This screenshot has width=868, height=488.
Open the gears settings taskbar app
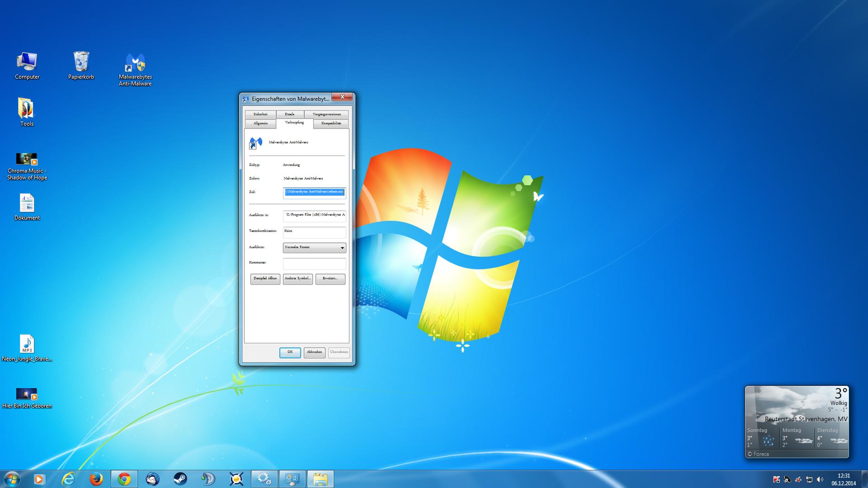click(264, 479)
